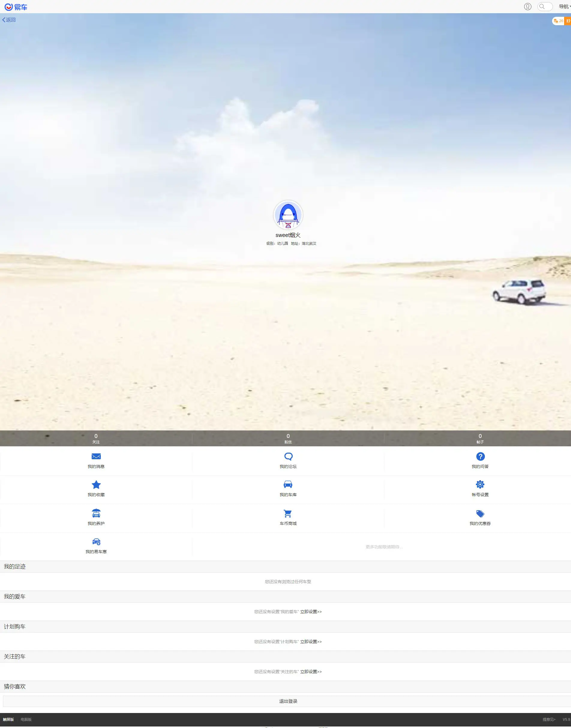Open the search magnifier icon
Viewport: 571px width, 728px height.
[544, 6]
